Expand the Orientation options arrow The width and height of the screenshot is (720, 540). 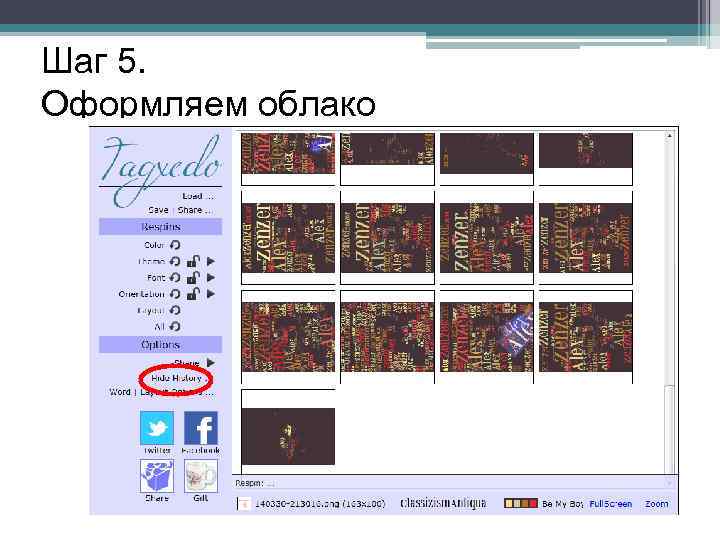point(211,294)
